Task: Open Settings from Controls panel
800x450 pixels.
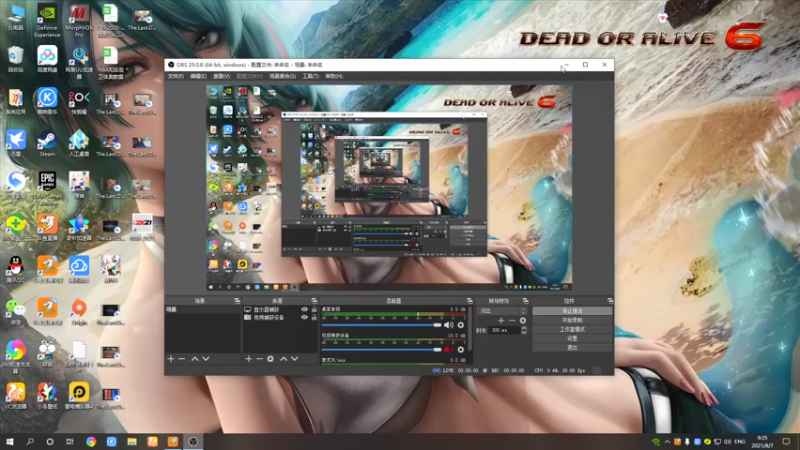Action: click(572, 338)
